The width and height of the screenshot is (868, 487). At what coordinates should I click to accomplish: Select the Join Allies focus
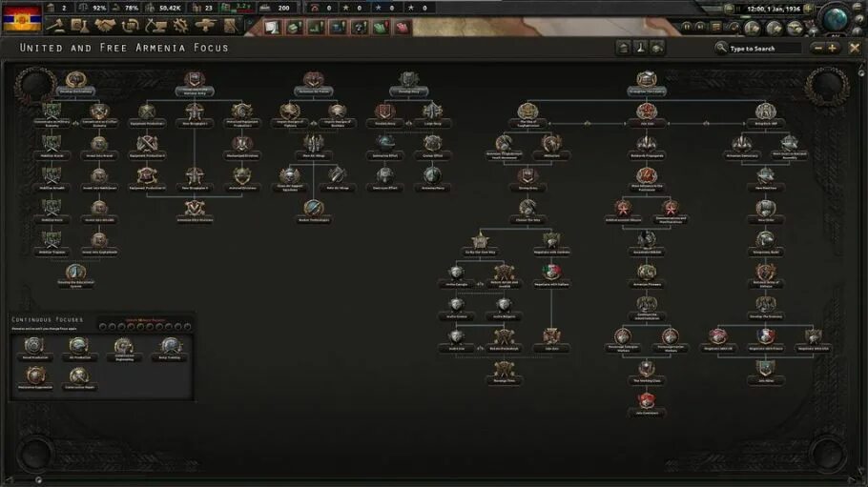click(x=766, y=372)
